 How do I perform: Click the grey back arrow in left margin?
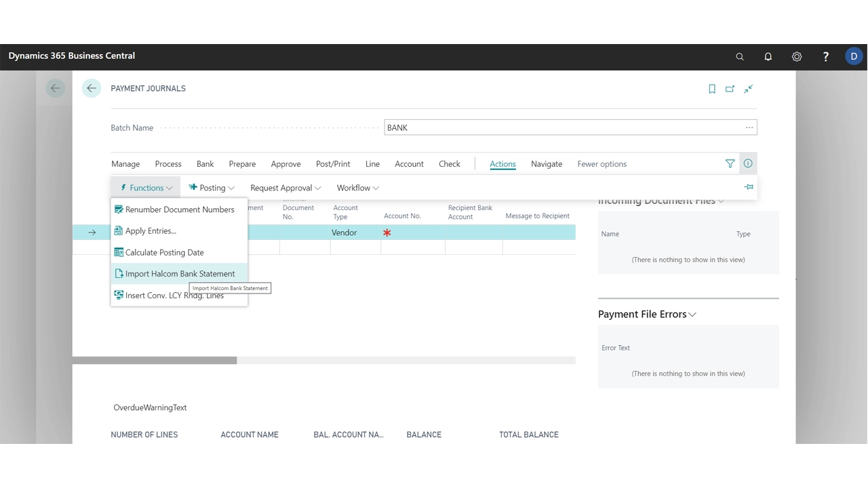click(56, 88)
